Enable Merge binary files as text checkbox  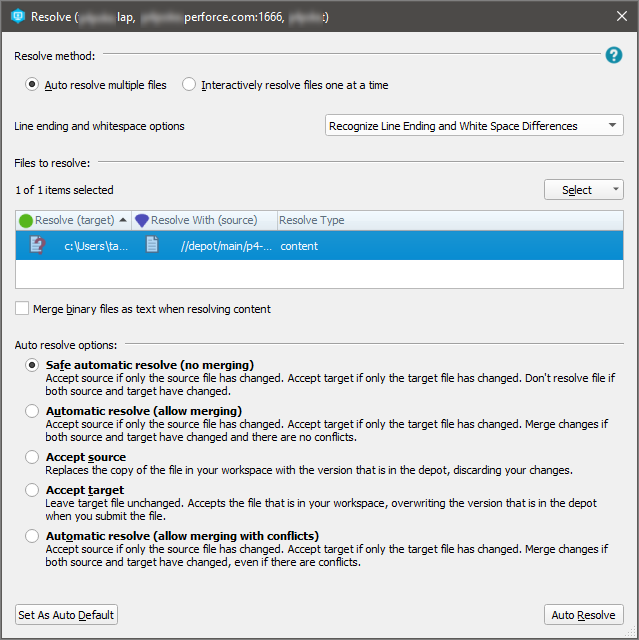(x=23, y=309)
